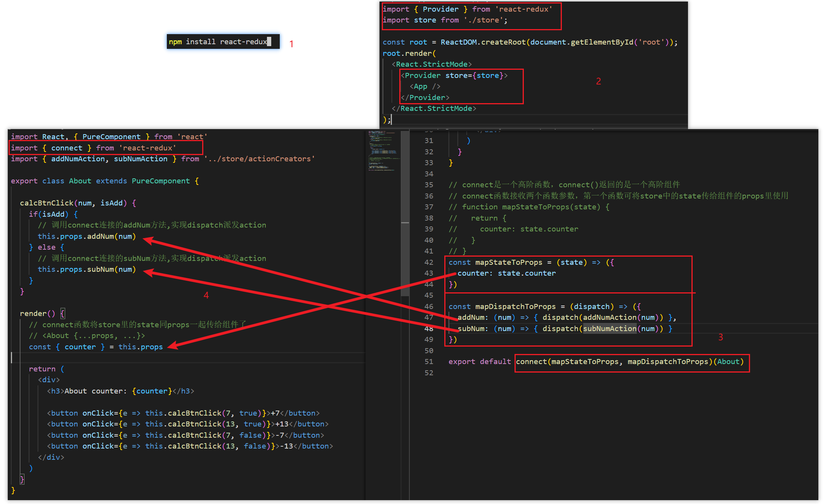The width and height of the screenshot is (823, 504).
Task: Click the 'counter: state.counter' line on row 43
Action: click(x=506, y=273)
